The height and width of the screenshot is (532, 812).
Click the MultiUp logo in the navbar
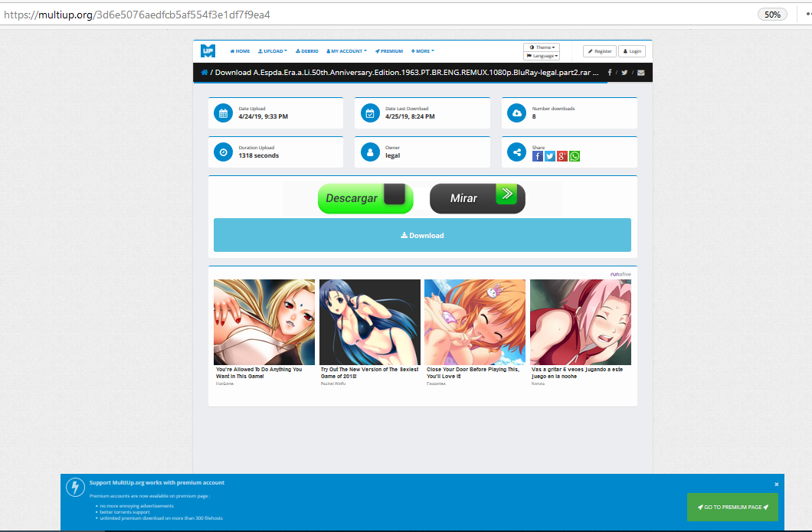point(208,51)
